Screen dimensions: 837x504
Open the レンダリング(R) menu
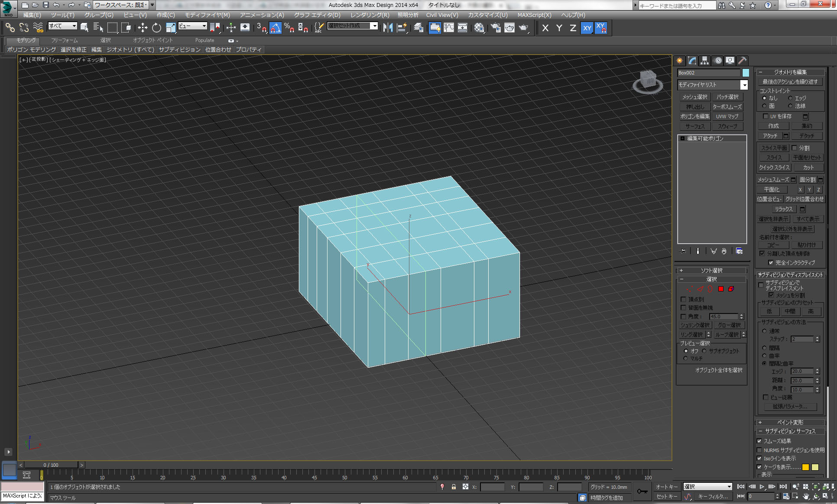point(370,15)
